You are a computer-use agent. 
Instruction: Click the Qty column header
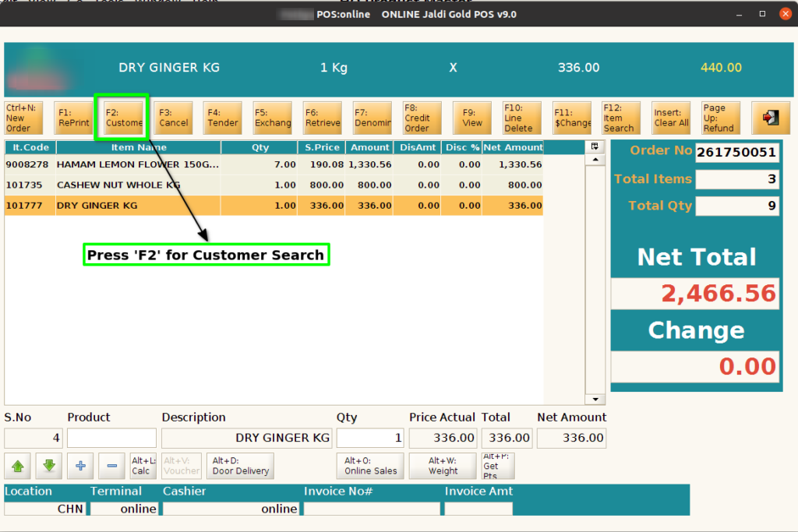(260, 147)
